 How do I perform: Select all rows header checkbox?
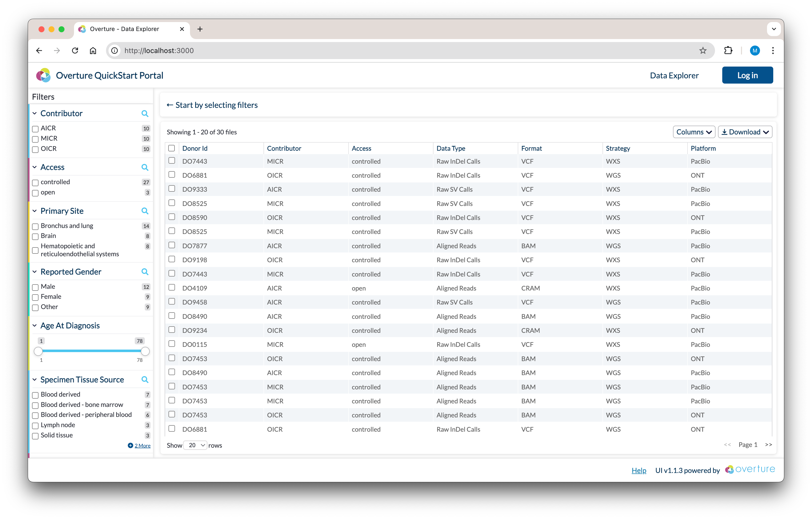pos(172,148)
